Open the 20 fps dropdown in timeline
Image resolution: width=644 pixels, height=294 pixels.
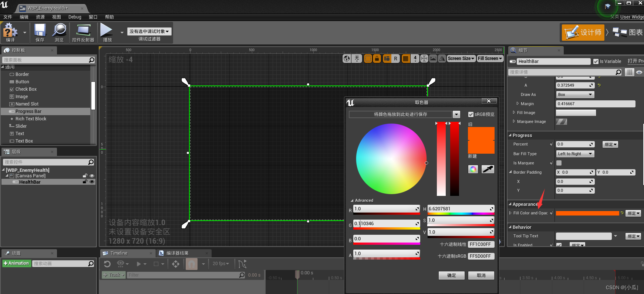[x=221, y=264]
